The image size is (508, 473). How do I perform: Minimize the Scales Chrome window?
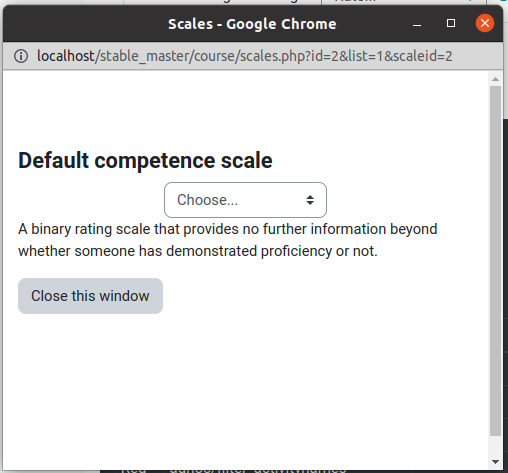tap(417, 24)
